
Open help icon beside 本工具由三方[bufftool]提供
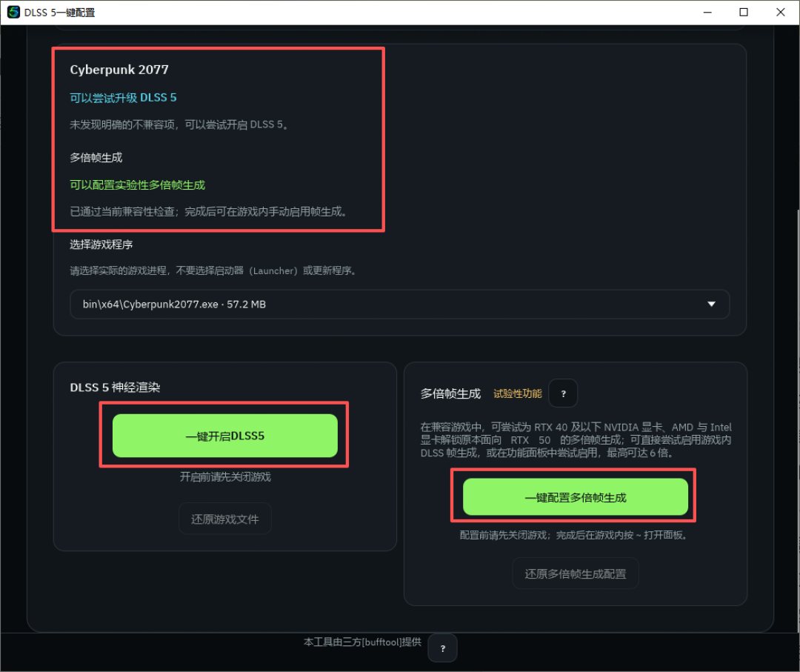coord(442,648)
